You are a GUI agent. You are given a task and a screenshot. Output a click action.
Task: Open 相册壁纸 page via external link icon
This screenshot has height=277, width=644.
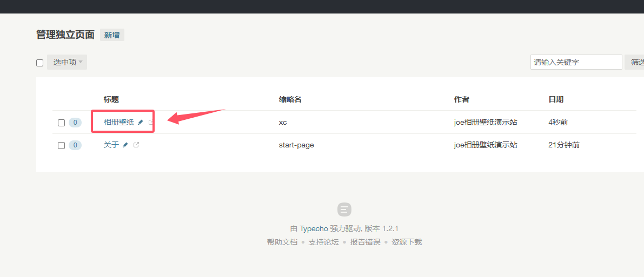151,122
